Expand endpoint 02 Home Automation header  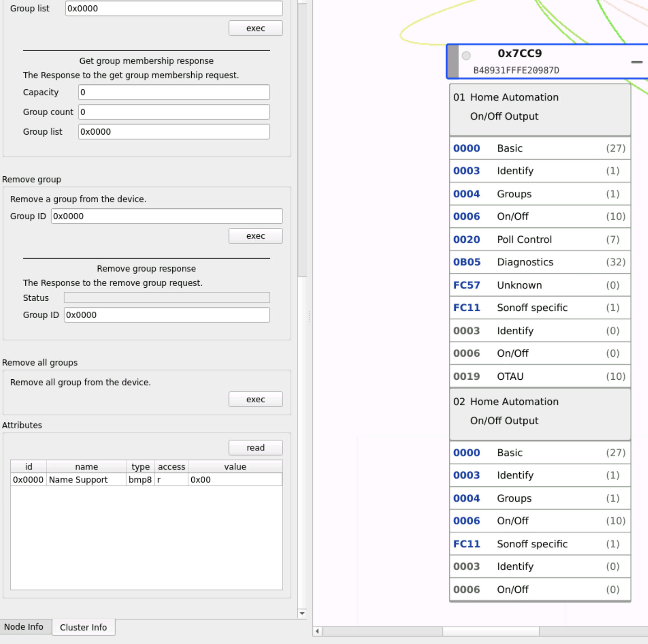[539, 411]
